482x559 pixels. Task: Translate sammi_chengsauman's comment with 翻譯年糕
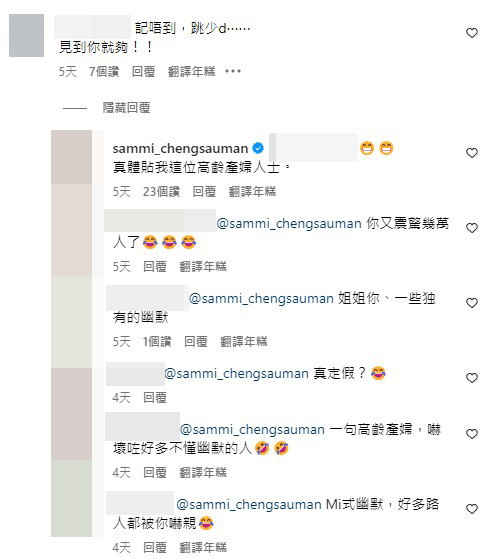tap(252, 191)
